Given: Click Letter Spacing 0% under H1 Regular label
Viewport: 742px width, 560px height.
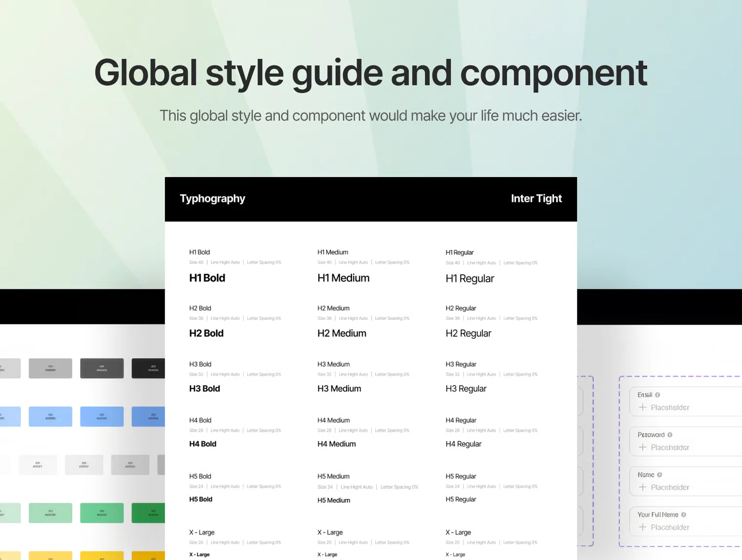Looking at the screenshot, I should coord(520,263).
